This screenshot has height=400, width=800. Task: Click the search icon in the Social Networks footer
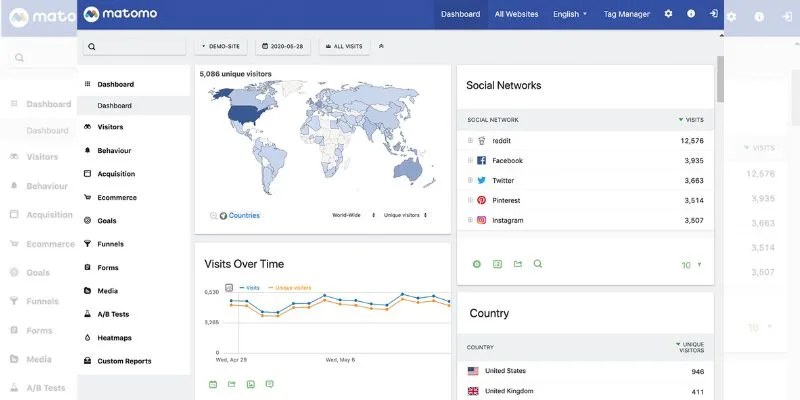coord(538,264)
